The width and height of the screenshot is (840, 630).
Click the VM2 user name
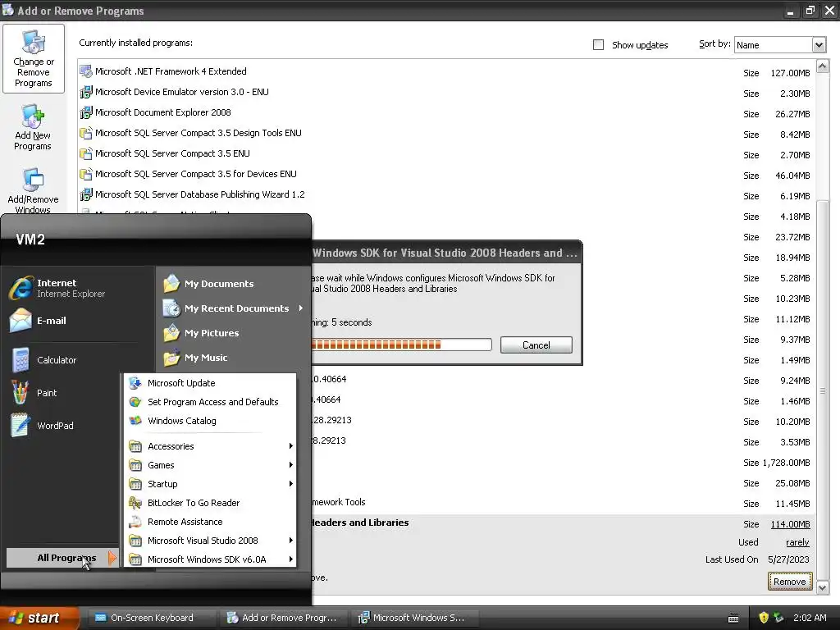tap(30, 240)
